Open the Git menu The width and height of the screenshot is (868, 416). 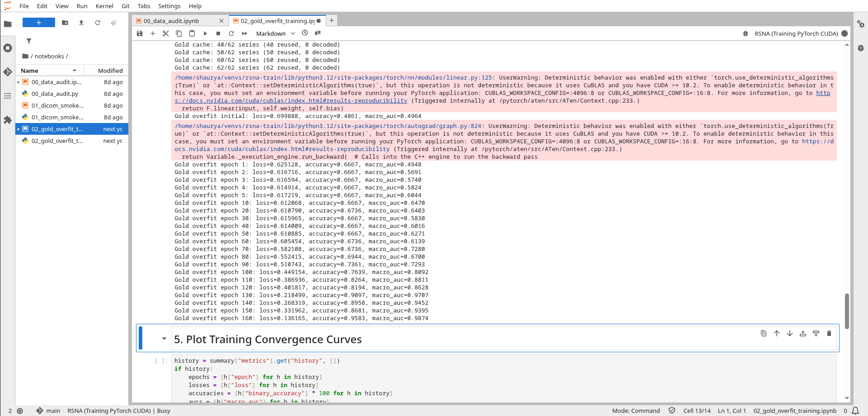tap(126, 6)
